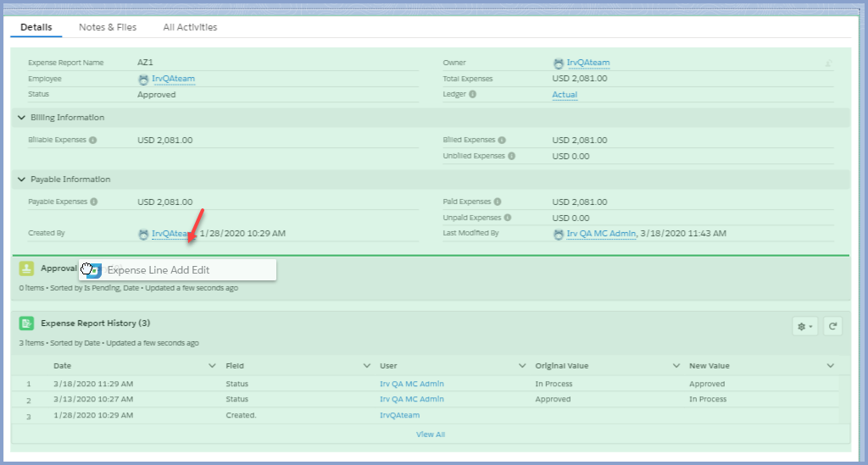Click the Expense Report History icon
The width and height of the screenshot is (868, 465).
(26, 323)
